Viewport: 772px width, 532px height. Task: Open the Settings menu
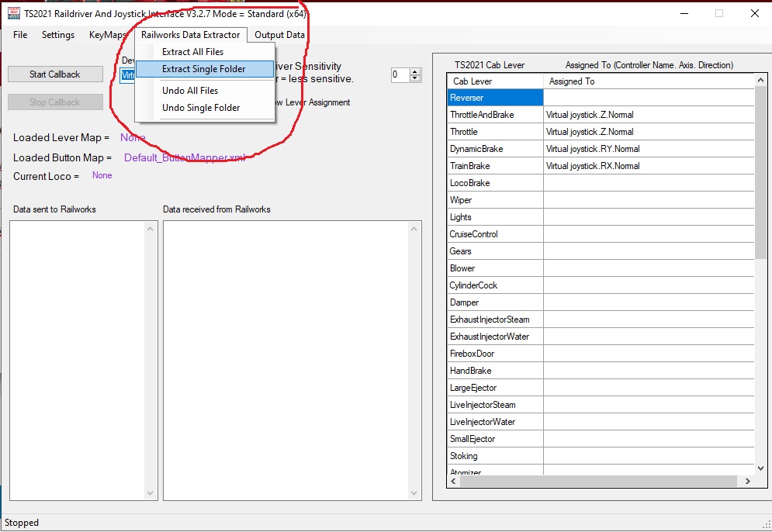(x=58, y=35)
